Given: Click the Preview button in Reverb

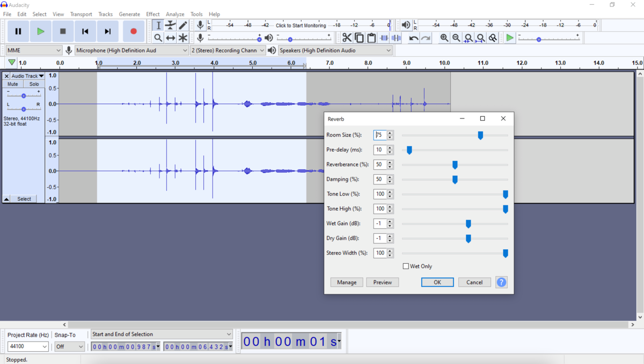Looking at the screenshot, I should tap(383, 283).
